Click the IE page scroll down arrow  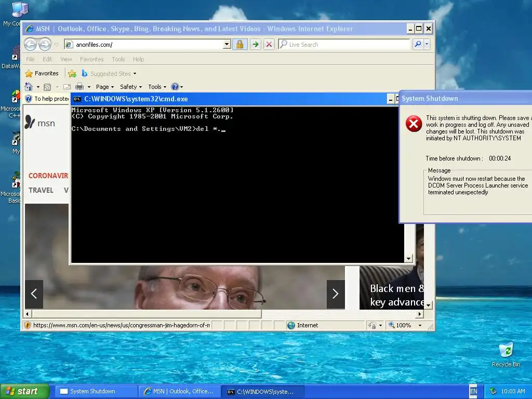[x=429, y=305]
